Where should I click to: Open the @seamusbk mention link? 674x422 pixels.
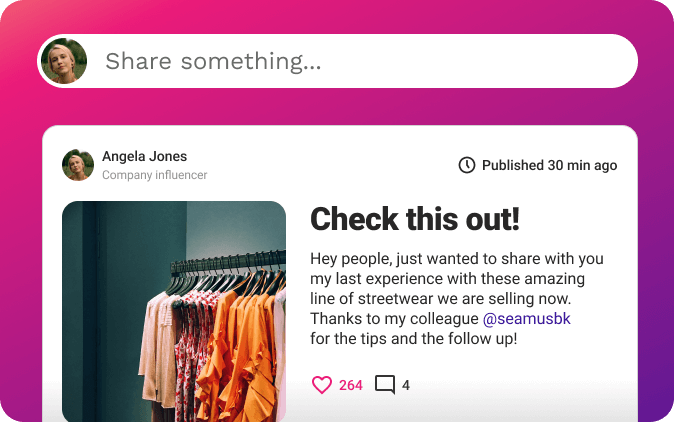(527, 319)
